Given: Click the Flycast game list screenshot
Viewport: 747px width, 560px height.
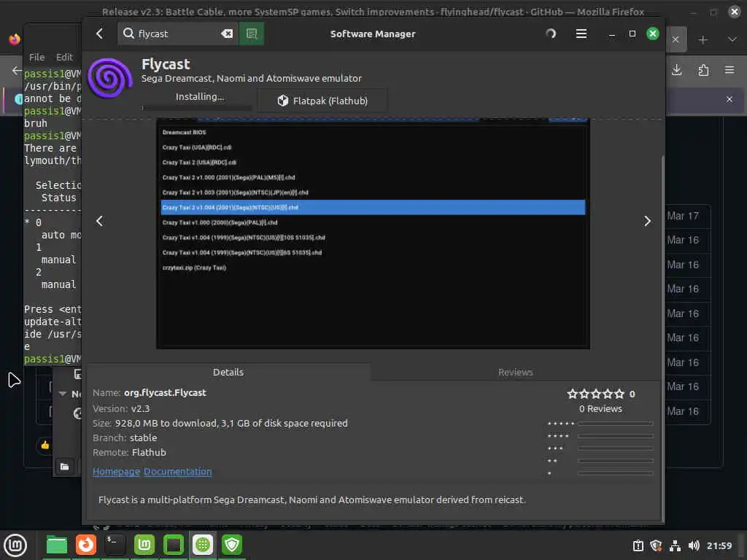Looking at the screenshot, I should pos(373,233).
